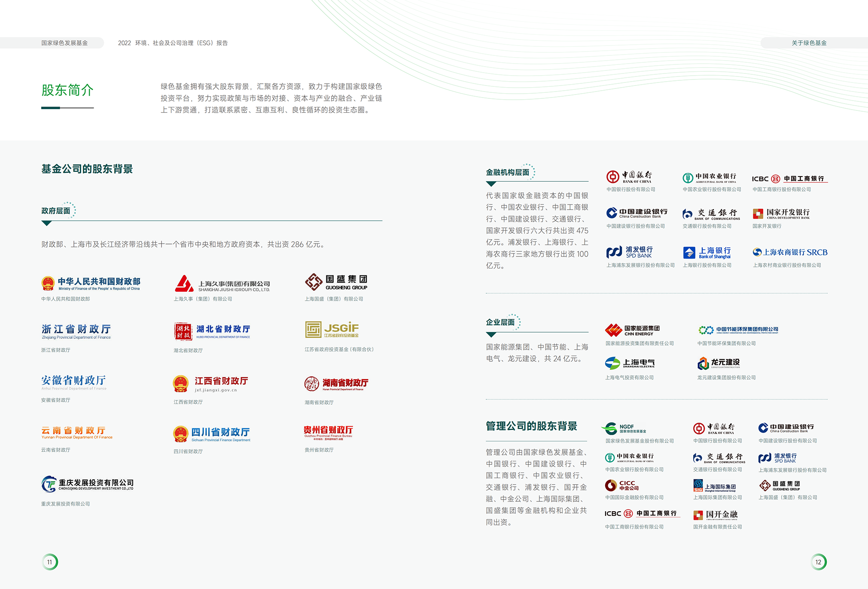Click the Bank of China logo in financial section
868x589 pixels.
pyautogui.click(x=629, y=177)
